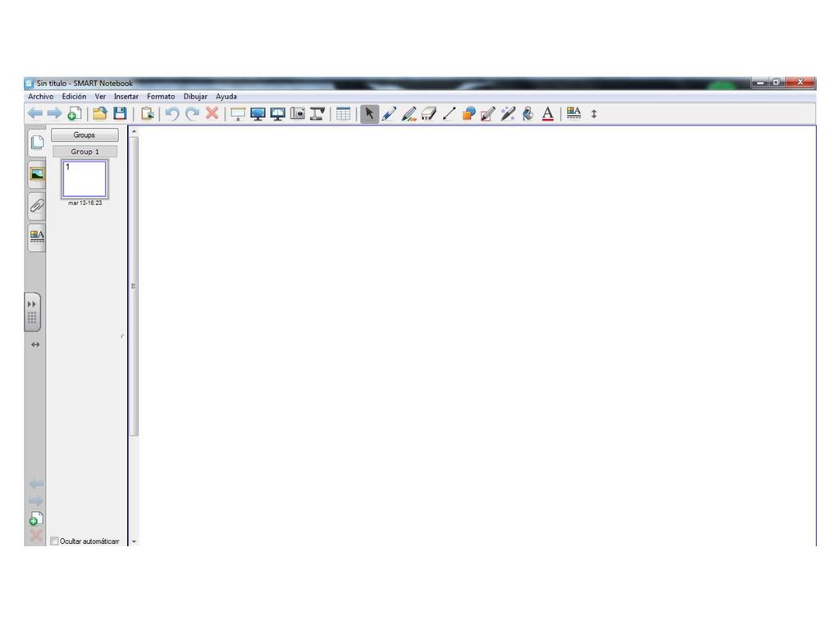This screenshot has height=630, width=840.
Task: Enable the Ocultar automáticamente checkbox
Action: [x=55, y=541]
